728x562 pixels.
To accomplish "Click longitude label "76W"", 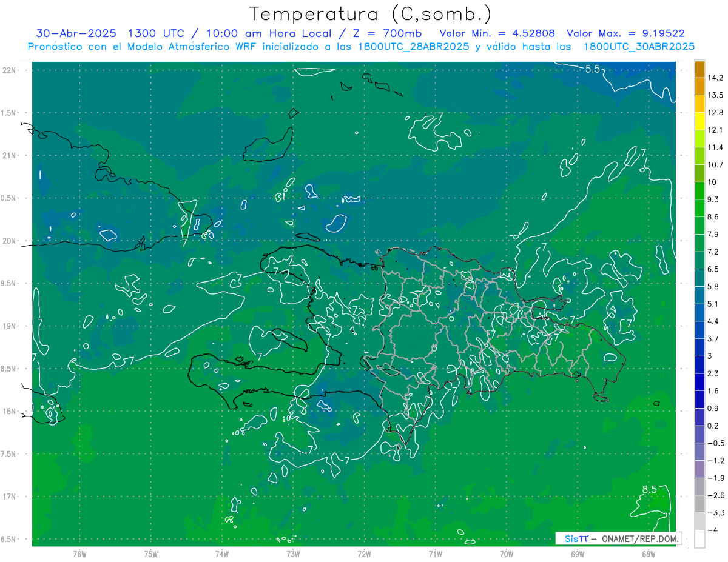I will (x=79, y=554).
